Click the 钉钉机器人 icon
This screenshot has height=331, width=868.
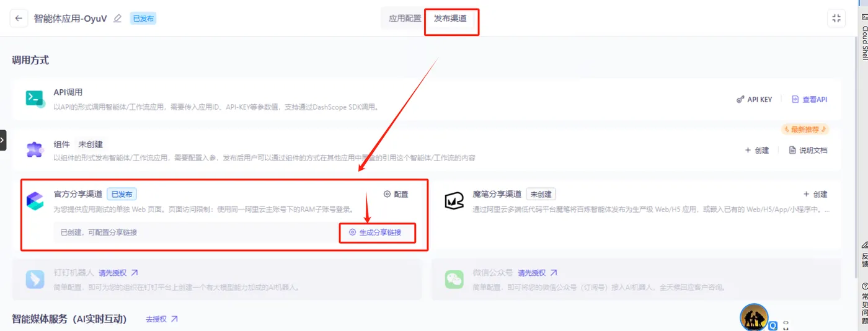pos(35,279)
